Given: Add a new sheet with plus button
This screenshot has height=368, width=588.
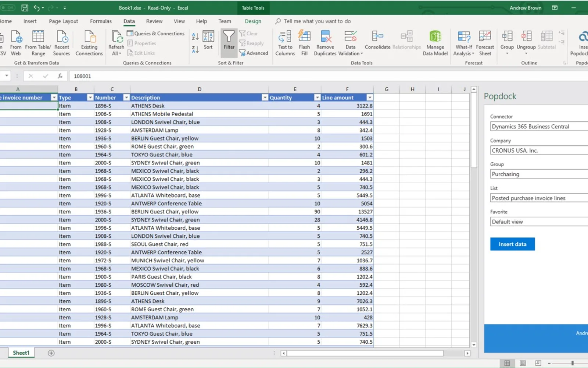Looking at the screenshot, I should 51,353.
